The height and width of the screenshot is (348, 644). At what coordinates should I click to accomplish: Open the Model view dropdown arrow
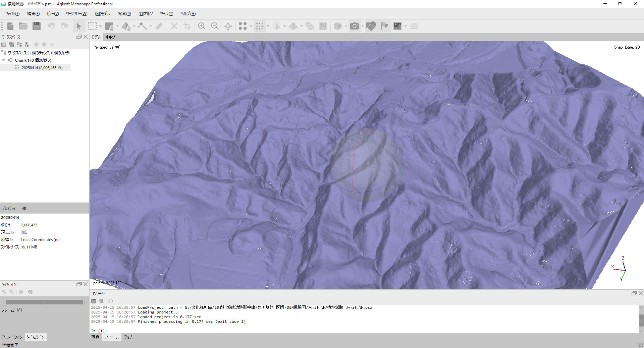click(x=284, y=26)
